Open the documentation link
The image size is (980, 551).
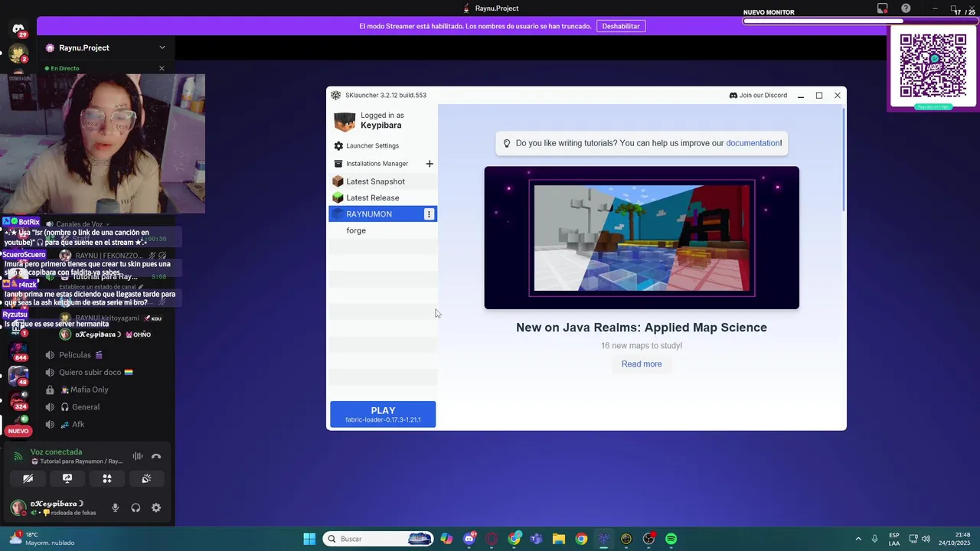click(x=753, y=143)
